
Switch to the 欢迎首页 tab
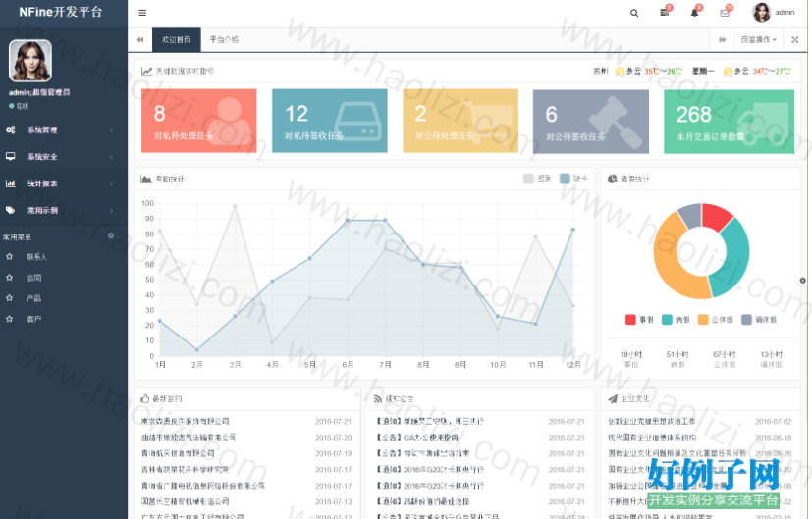pyautogui.click(x=176, y=40)
